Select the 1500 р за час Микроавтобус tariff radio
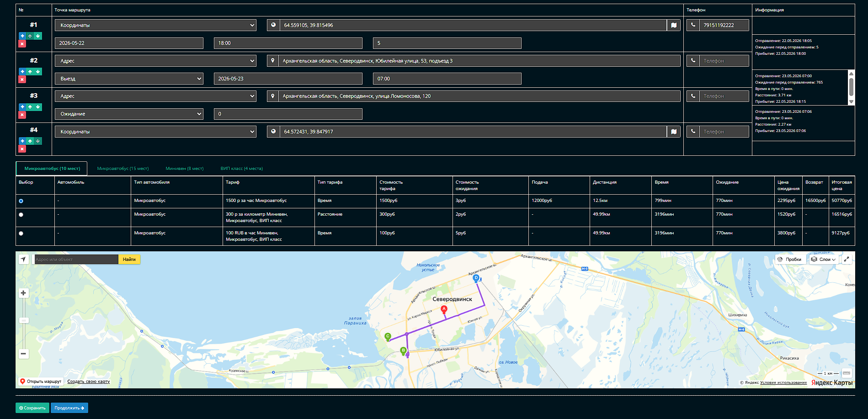Screen dimensions: 868x419 tap(21, 201)
